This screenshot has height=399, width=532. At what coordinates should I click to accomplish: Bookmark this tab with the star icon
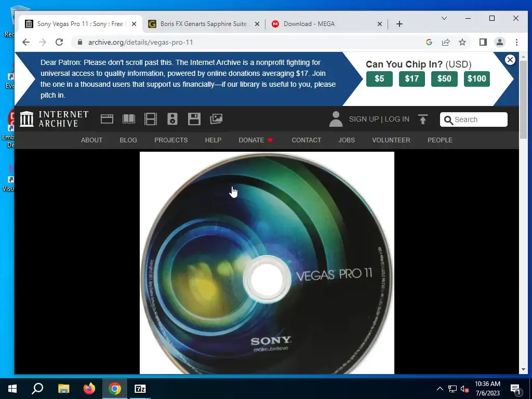pos(462,42)
